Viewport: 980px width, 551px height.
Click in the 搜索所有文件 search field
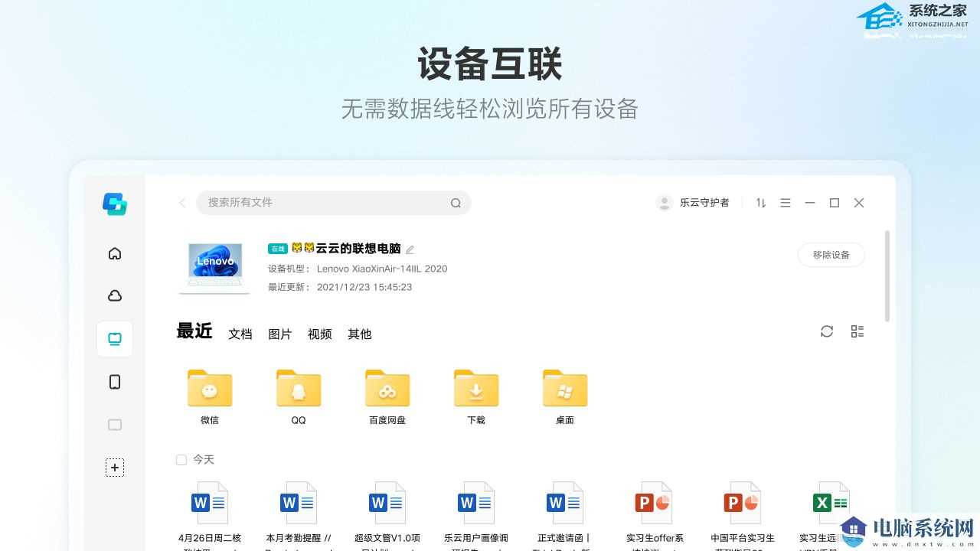(334, 203)
